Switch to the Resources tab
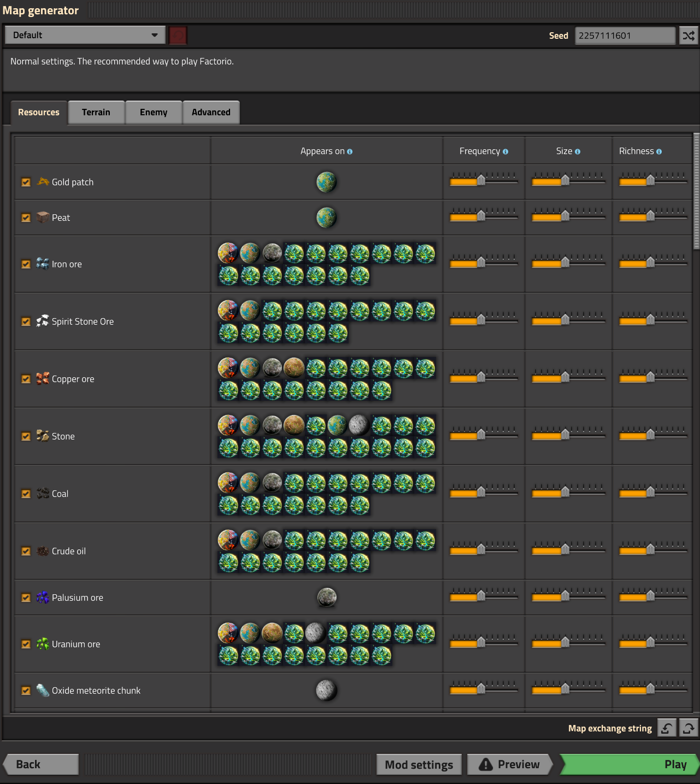This screenshot has height=784, width=700. pyautogui.click(x=39, y=113)
